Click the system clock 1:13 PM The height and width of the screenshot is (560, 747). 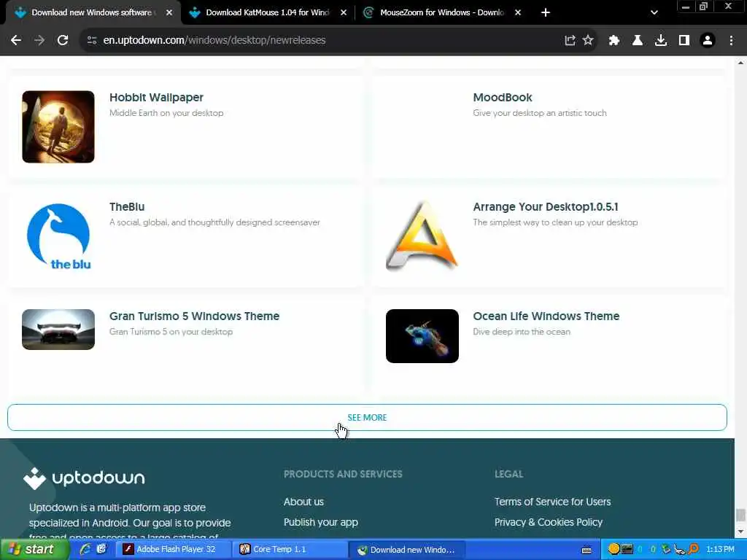pyautogui.click(x=720, y=550)
